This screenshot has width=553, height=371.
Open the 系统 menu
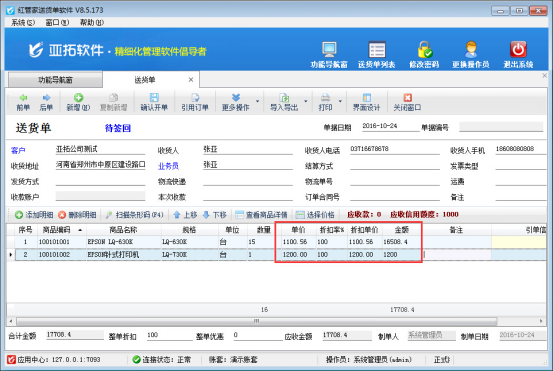click(x=23, y=23)
